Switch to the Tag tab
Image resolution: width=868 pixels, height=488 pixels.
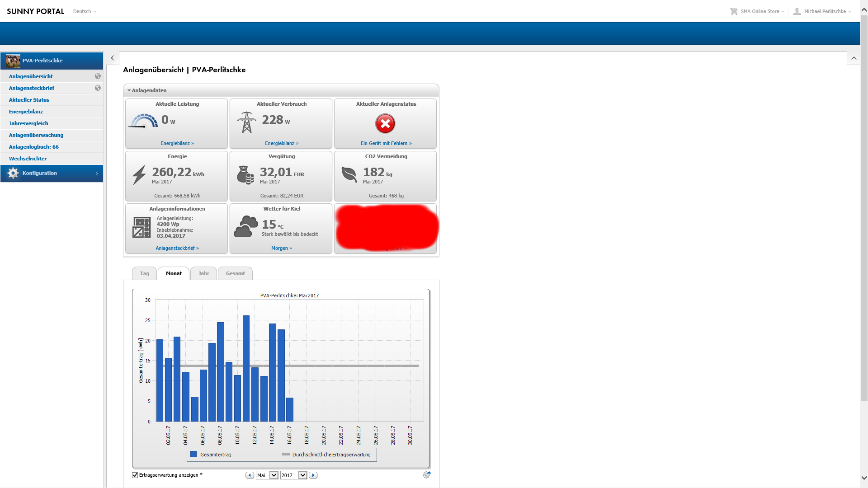point(144,273)
